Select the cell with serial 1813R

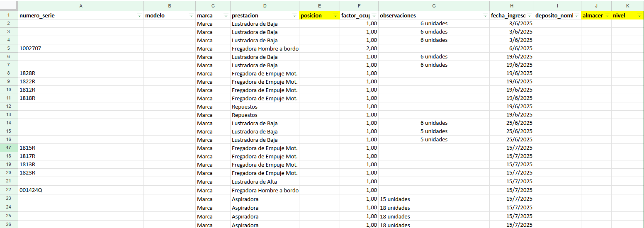tap(81, 165)
